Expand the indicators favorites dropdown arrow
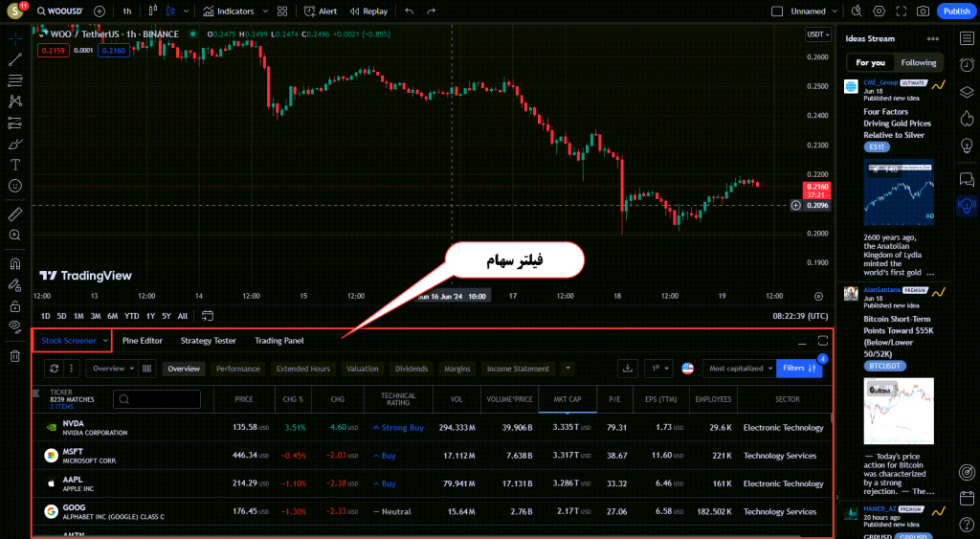This screenshot has height=539, width=980. point(265,11)
